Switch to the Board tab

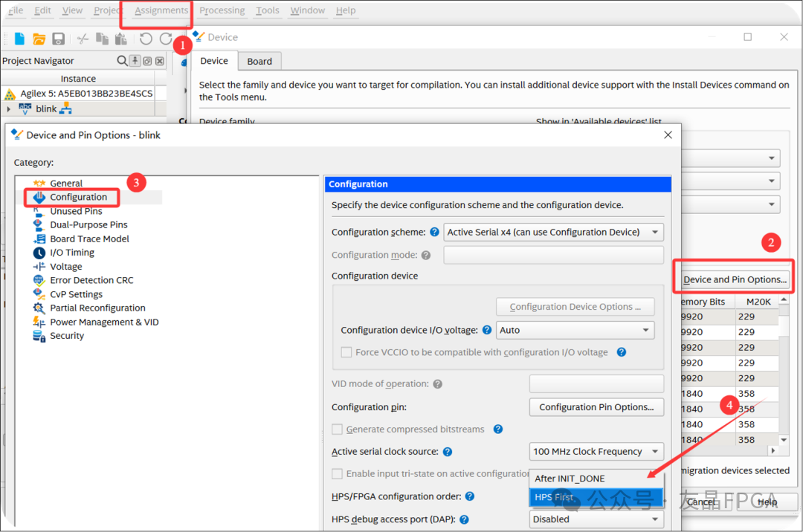[259, 62]
